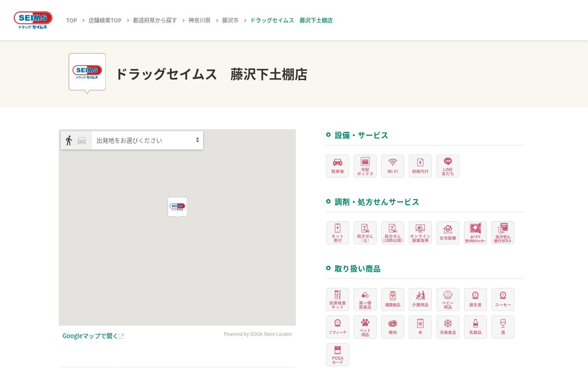Select the alcohol (酒) icon

pos(503,327)
